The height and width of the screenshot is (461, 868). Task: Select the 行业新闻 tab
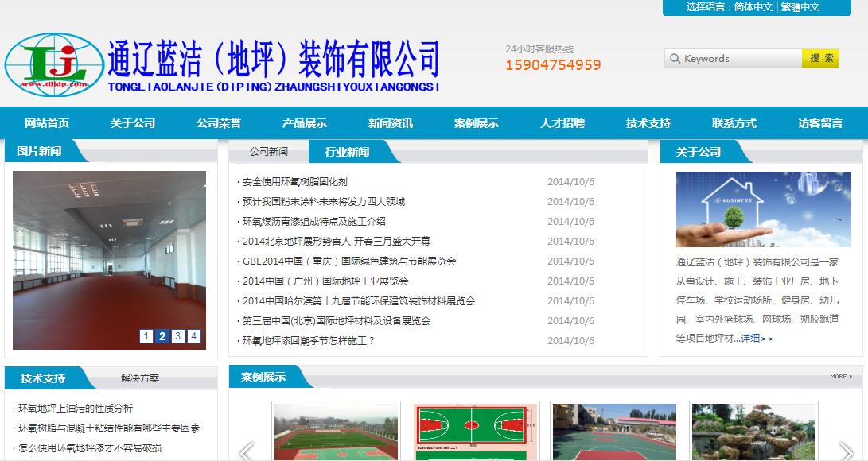point(346,152)
